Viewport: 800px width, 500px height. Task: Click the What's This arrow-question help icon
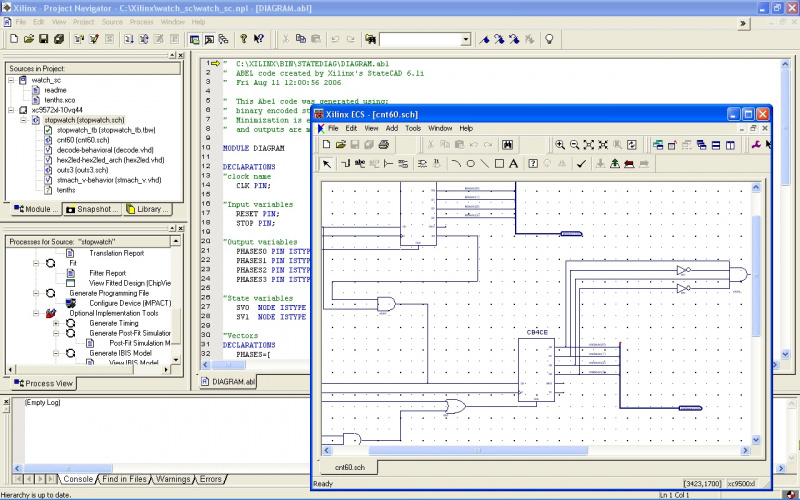click(x=259, y=39)
